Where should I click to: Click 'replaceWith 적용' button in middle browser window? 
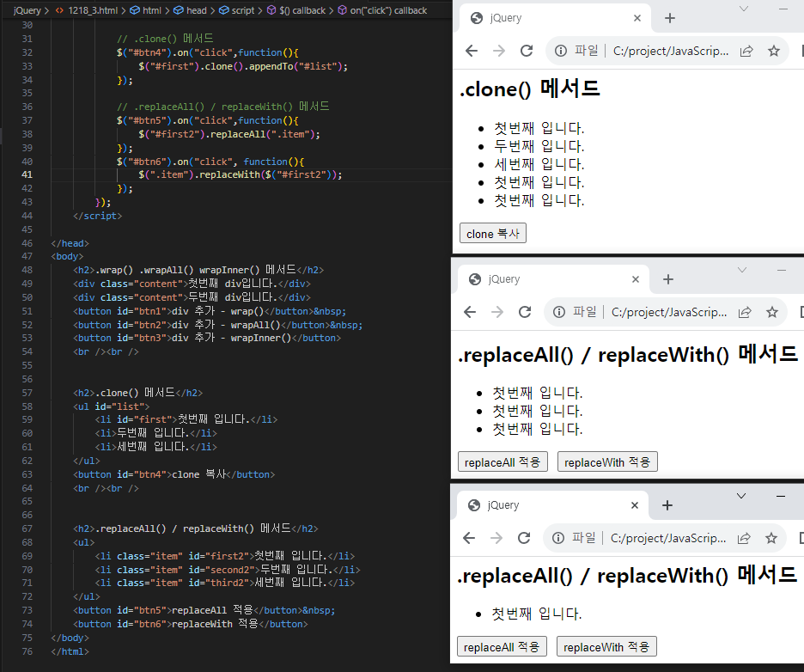point(607,461)
